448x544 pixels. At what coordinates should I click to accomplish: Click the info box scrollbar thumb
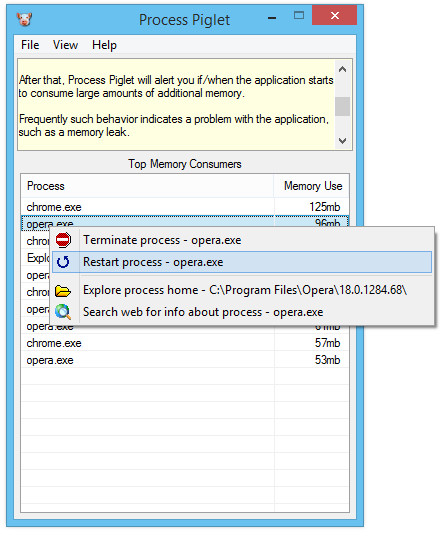343,107
